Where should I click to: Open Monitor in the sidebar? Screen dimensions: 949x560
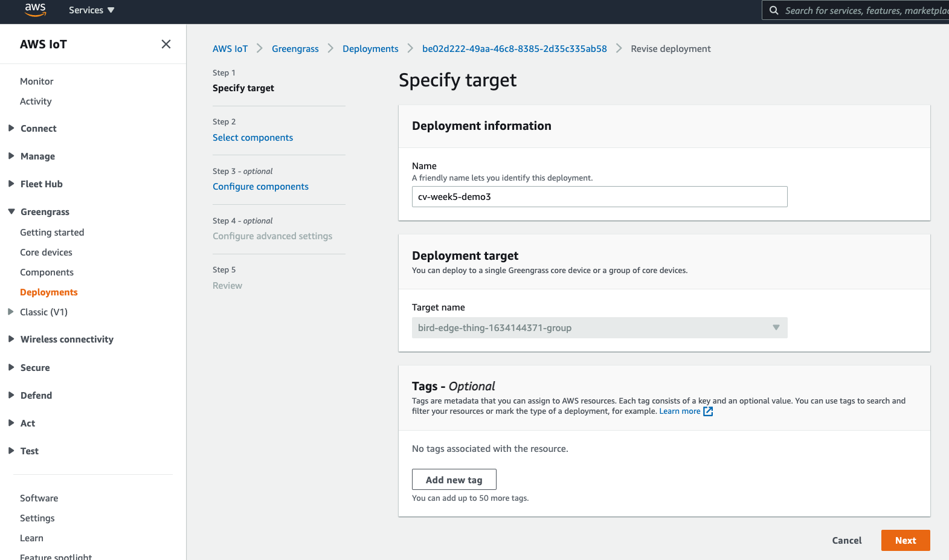(x=37, y=82)
